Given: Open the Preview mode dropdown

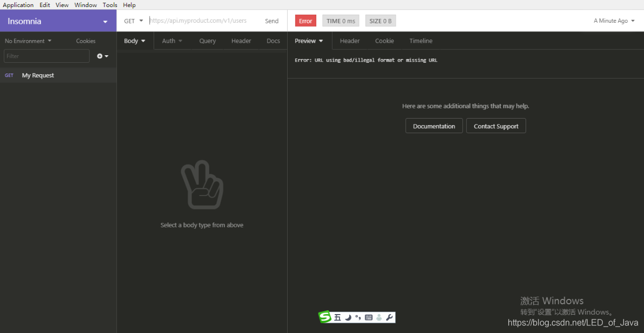Looking at the screenshot, I should pyautogui.click(x=309, y=41).
